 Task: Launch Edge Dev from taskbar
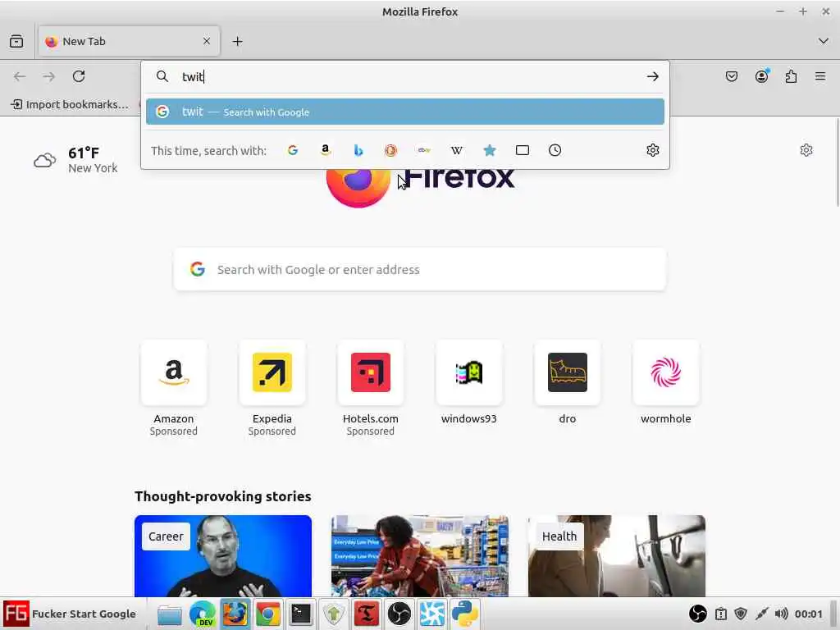tap(203, 614)
